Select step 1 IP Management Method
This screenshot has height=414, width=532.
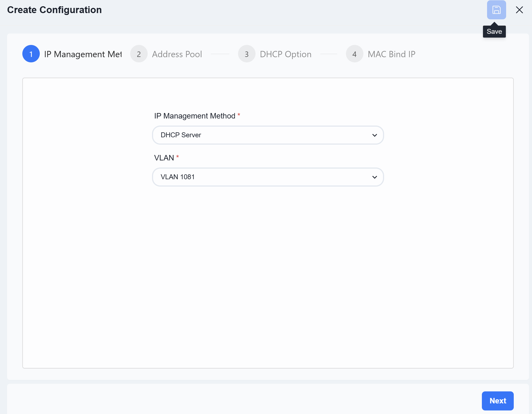[72, 54]
